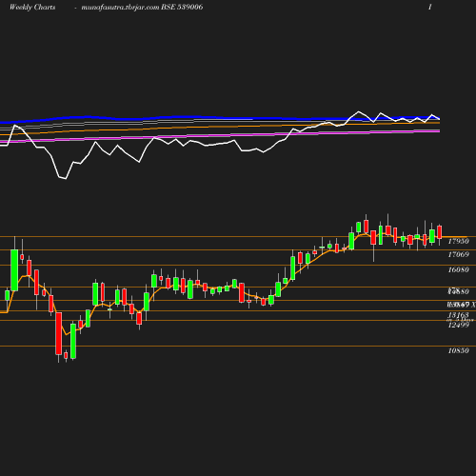This screenshot has height=476, width=476.
Task: Click the '1' label at top right
Action: tap(430, 7)
